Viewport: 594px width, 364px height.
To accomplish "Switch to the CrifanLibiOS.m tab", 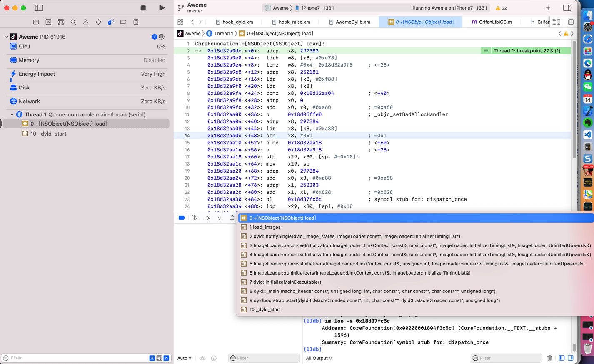I will click(x=492, y=22).
